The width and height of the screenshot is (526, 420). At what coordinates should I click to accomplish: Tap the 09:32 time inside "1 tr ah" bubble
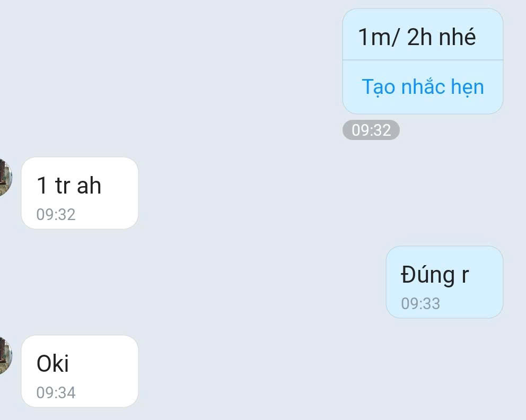56,214
